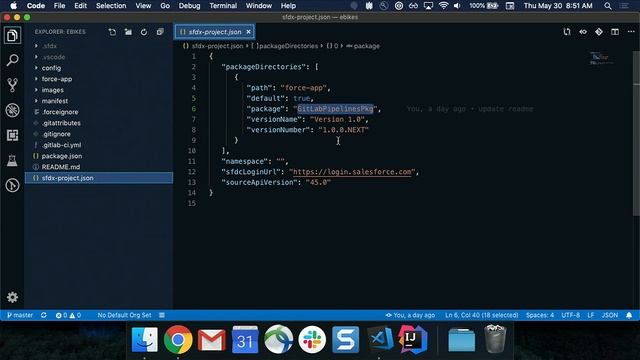Change indentation via Spaces: 4
640x360 pixels.
click(540, 315)
